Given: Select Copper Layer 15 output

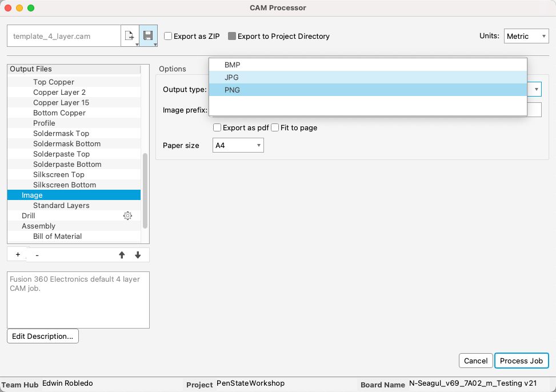Looking at the screenshot, I should [74, 102].
